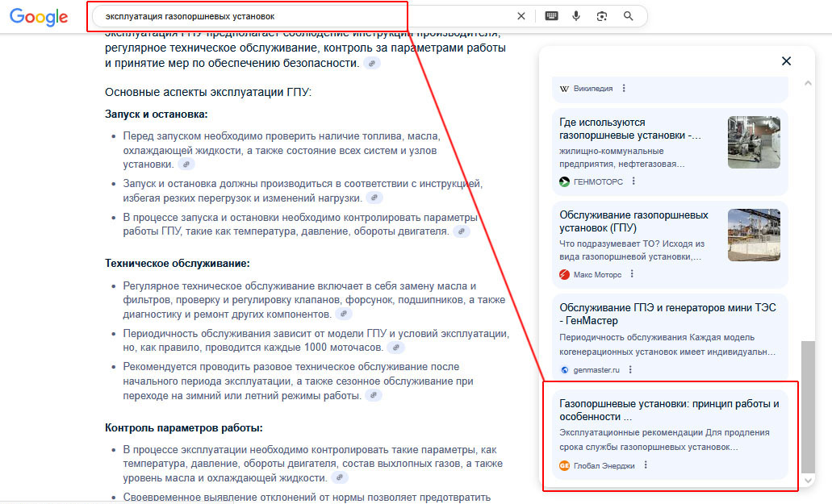
Task: Open search by image (Lens) icon
Action: (602, 16)
